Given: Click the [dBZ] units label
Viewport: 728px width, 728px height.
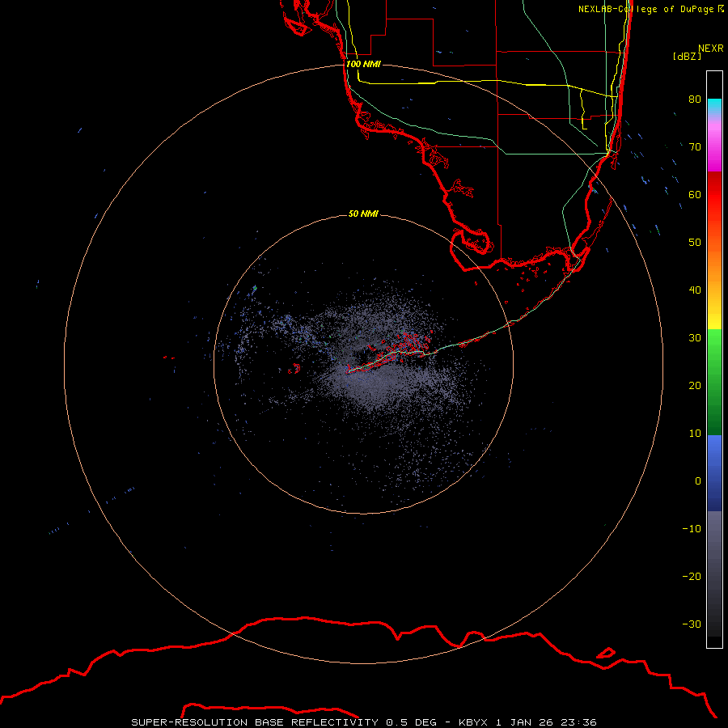Looking at the screenshot, I should click(687, 57).
